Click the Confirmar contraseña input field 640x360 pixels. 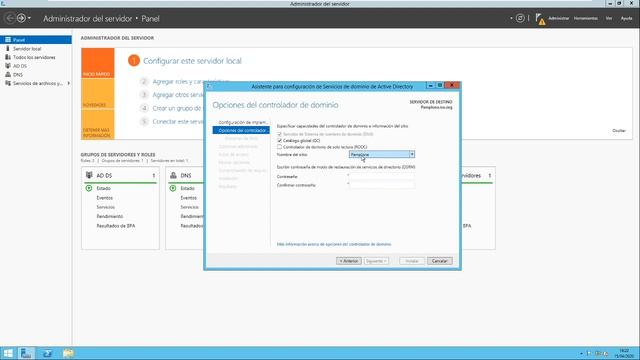[x=382, y=185]
